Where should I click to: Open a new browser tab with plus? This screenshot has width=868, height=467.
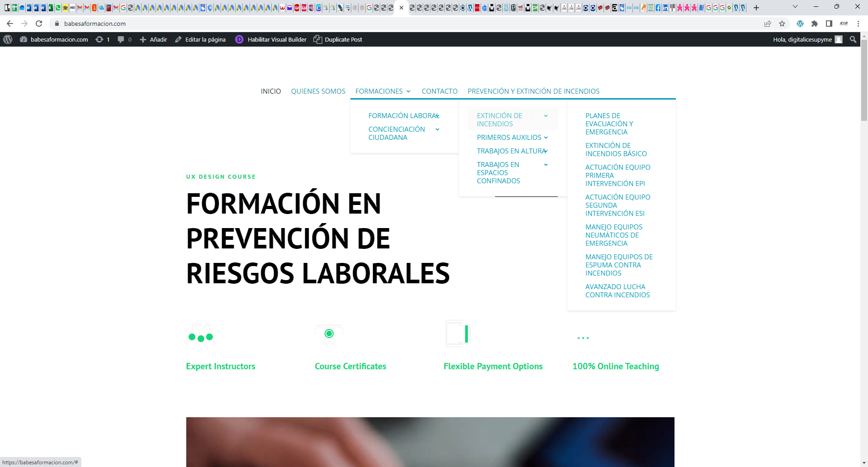tap(756, 8)
